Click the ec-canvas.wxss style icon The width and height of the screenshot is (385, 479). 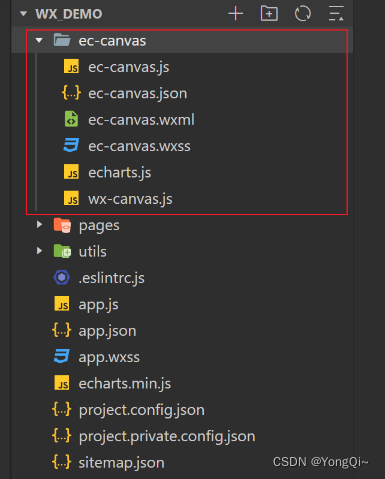(x=71, y=146)
